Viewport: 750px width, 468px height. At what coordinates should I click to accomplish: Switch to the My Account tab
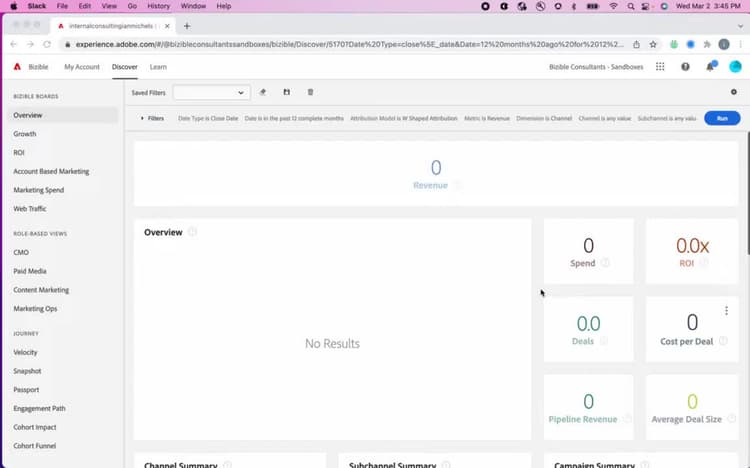click(x=82, y=67)
